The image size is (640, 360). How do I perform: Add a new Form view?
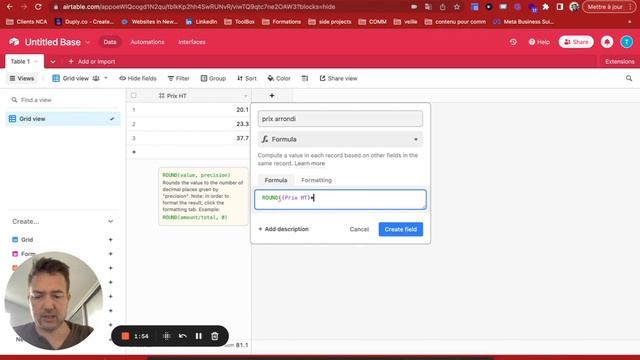coord(111,254)
